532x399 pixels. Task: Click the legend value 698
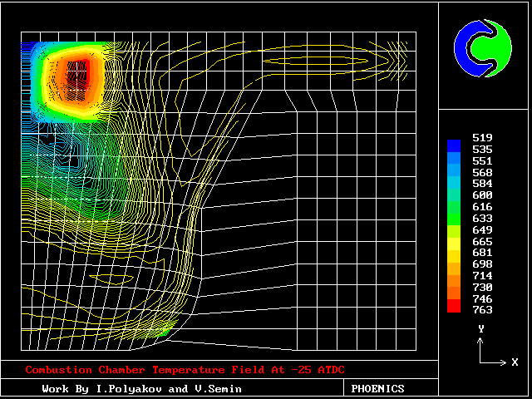click(x=482, y=264)
